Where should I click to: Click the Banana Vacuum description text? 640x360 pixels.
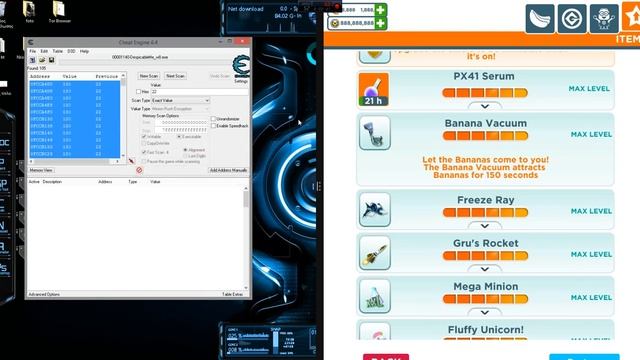click(x=485, y=167)
